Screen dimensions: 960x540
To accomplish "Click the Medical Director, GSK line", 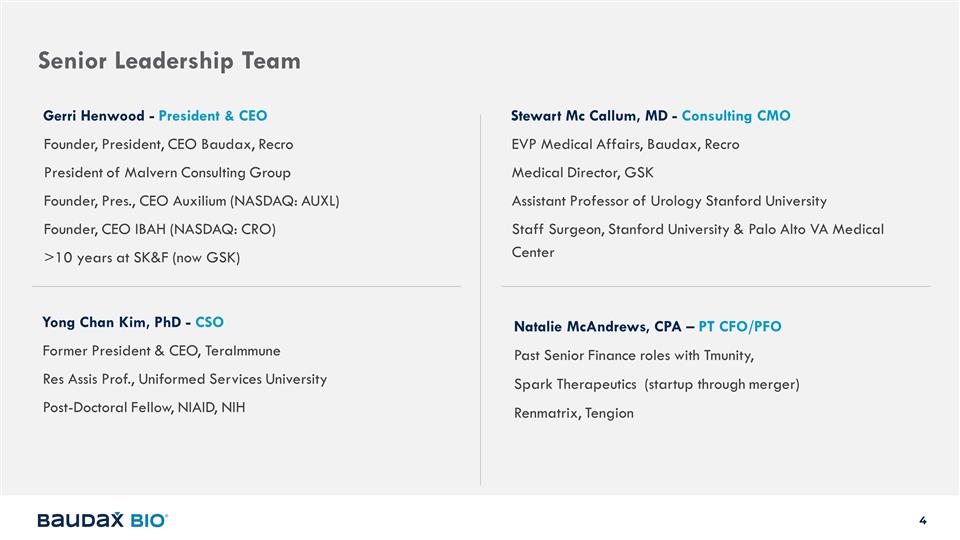I will (x=582, y=173).
